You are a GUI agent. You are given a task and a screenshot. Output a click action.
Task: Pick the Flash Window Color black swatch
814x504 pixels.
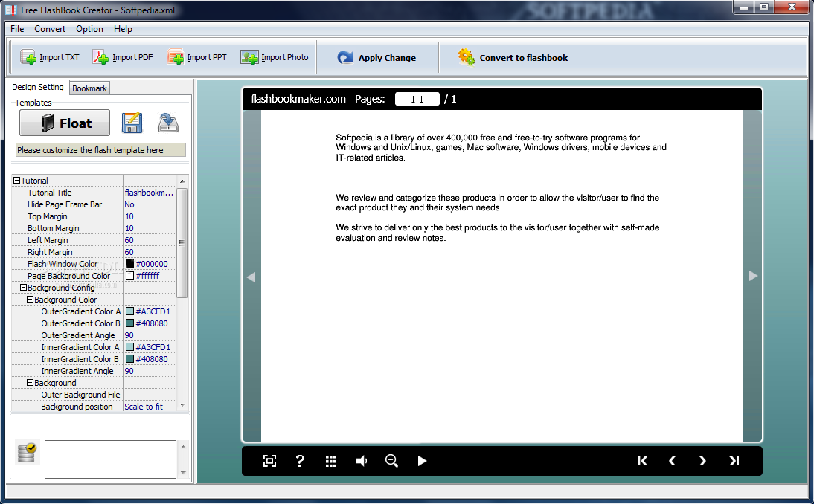(129, 263)
